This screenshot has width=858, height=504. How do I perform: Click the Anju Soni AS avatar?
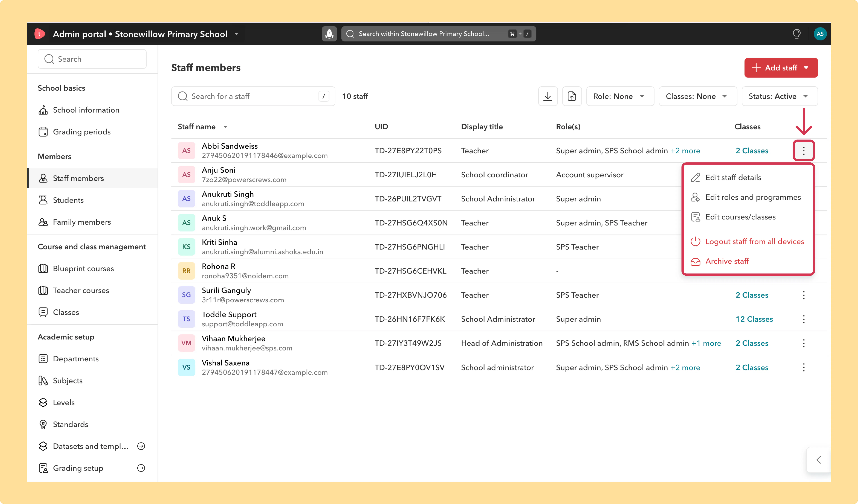[186, 175]
